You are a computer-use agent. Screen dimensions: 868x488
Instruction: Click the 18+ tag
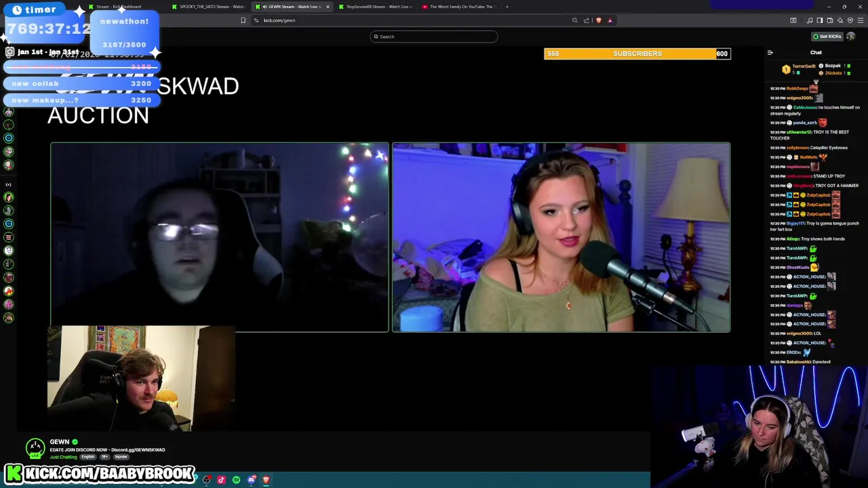click(x=105, y=457)
